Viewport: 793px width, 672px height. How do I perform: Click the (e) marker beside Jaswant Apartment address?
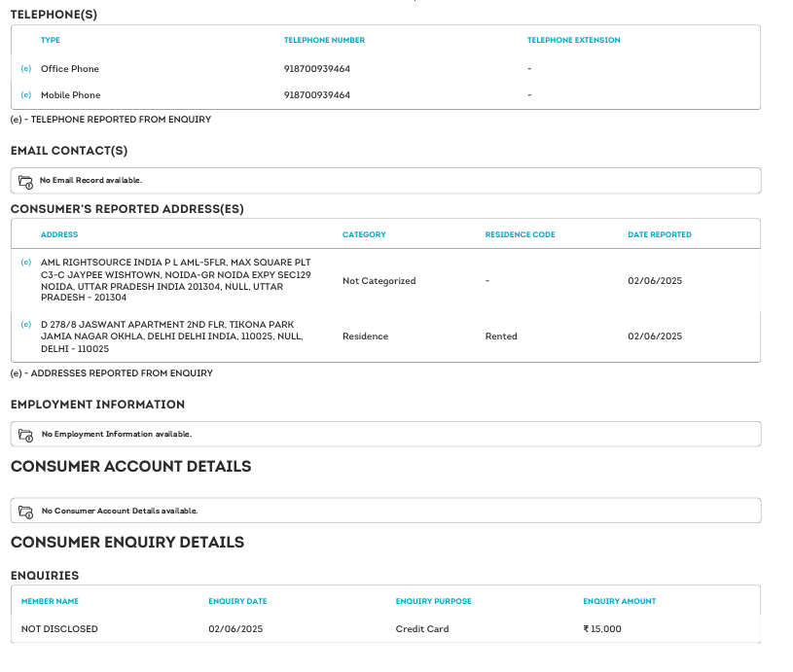click(x=26, y=324)
